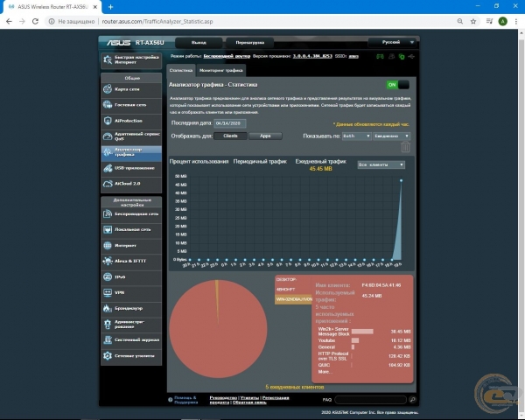Click the guest network status icon
The width and height of the screenshot is (525, 420).
pyautogui.click(x=391, y=56)
